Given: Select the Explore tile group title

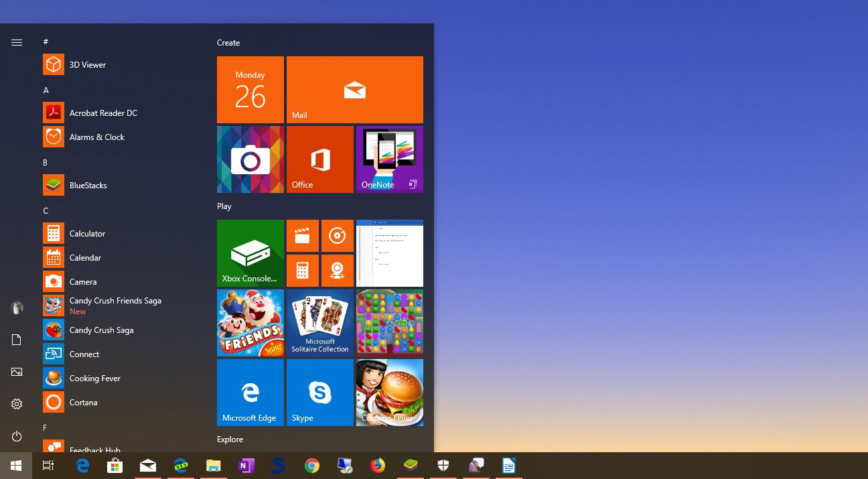Looking at the screenshot, I should [x=230, y=439].
